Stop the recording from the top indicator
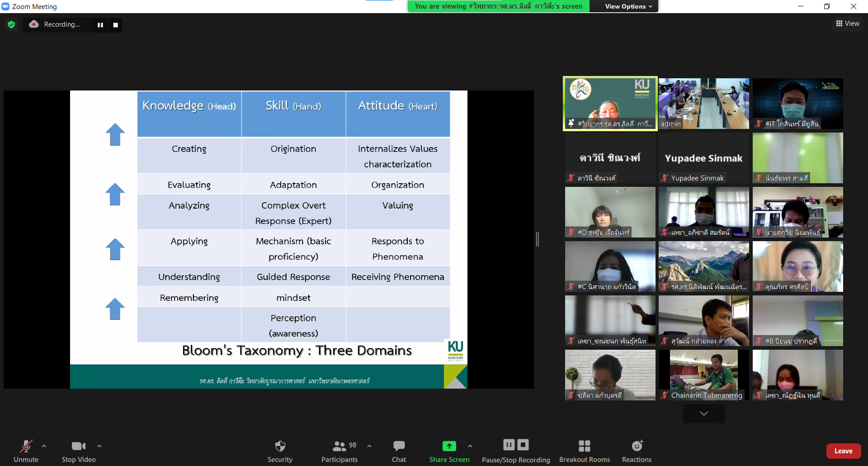Viewport: 868px width, 466px height. coord(115,25)
